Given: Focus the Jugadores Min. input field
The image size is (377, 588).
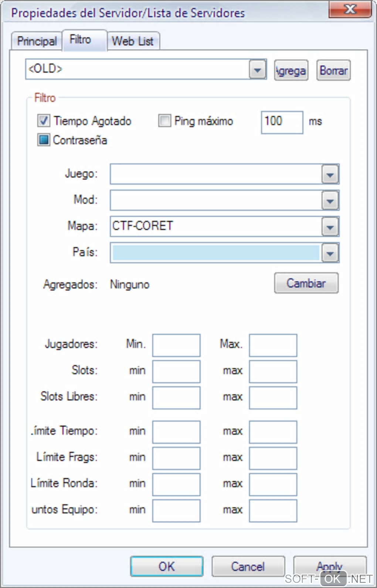Looking at the screenshot, I should coord(176,345).
